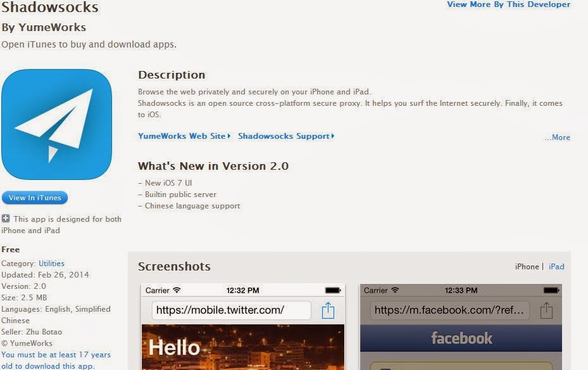
Task: Click the facebook header banner in the screenshot
Action: pyautogui.click(x=461, y=338)
